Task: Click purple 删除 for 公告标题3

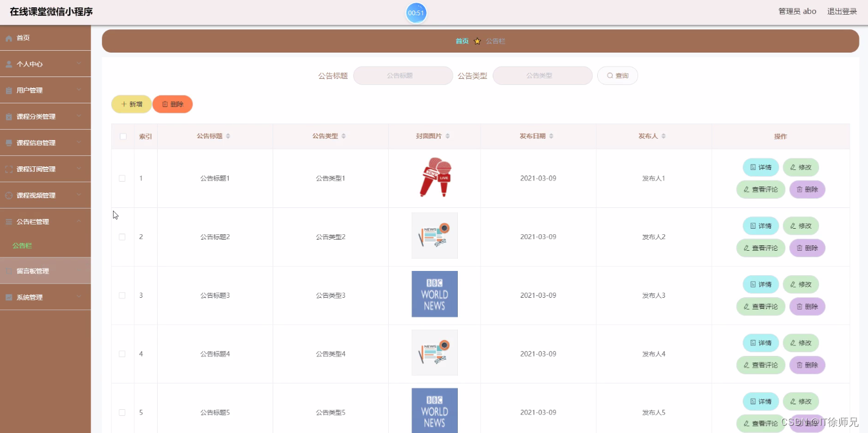Action: [x=807, y=307]
